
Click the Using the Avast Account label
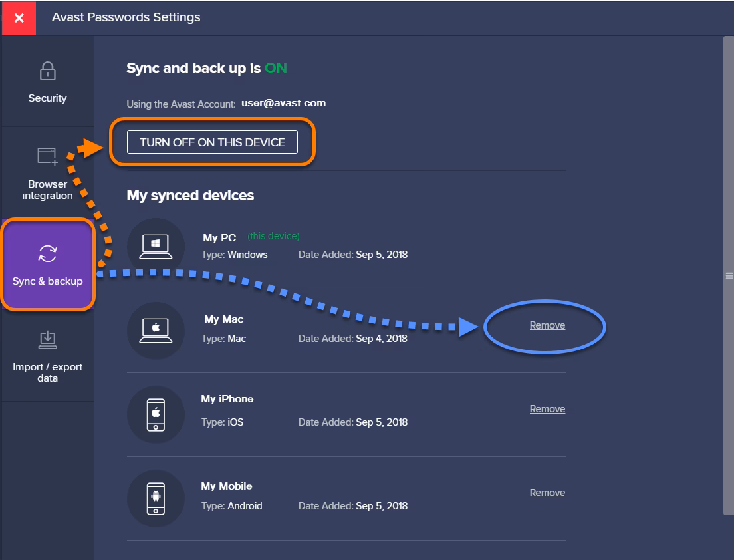pos(181,104)
